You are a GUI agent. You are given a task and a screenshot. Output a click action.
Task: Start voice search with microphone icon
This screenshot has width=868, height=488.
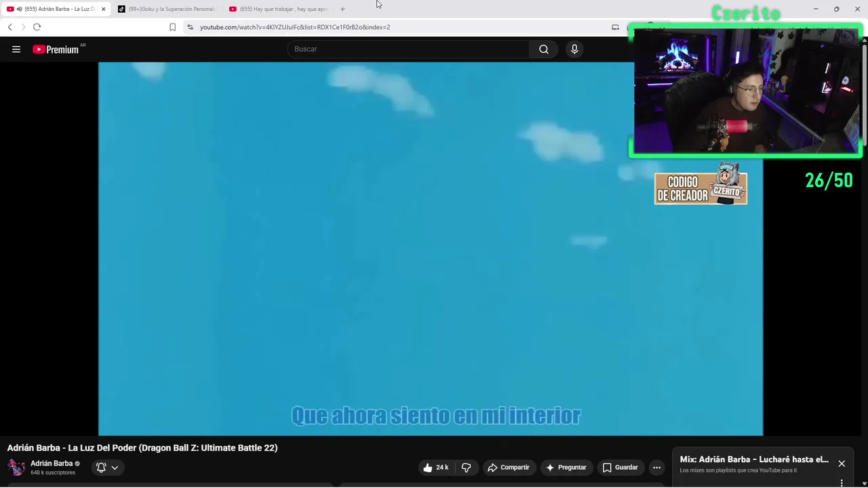(x=574, y=49)
